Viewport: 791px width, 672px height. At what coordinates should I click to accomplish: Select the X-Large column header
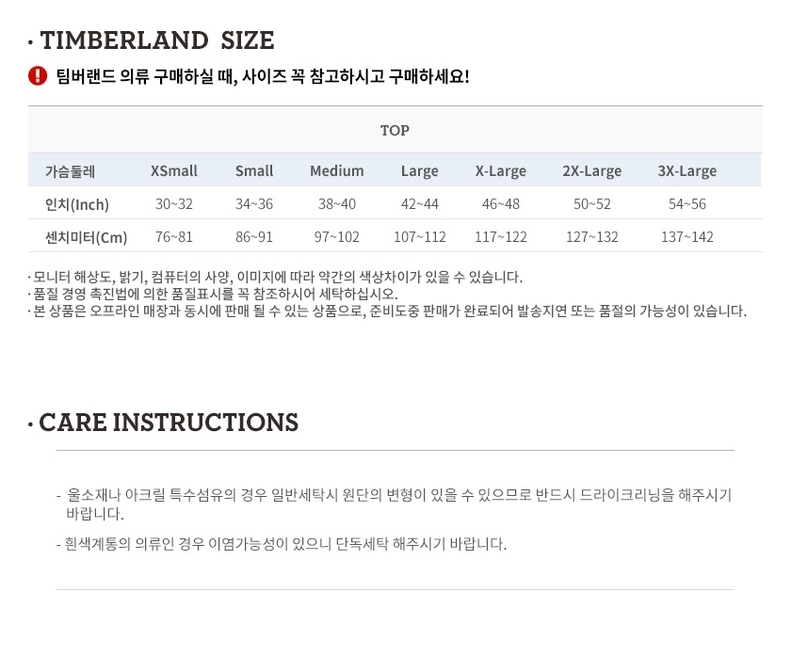coord(501,171)
